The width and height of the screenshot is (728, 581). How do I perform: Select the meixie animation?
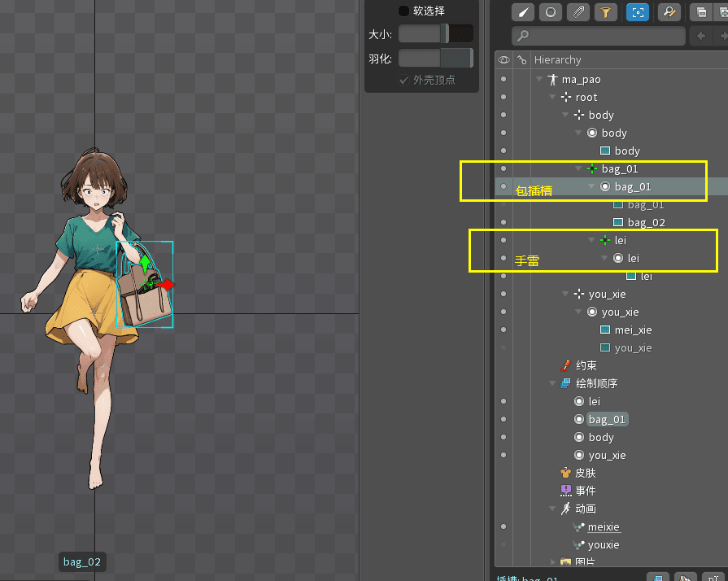coord(604,526)
